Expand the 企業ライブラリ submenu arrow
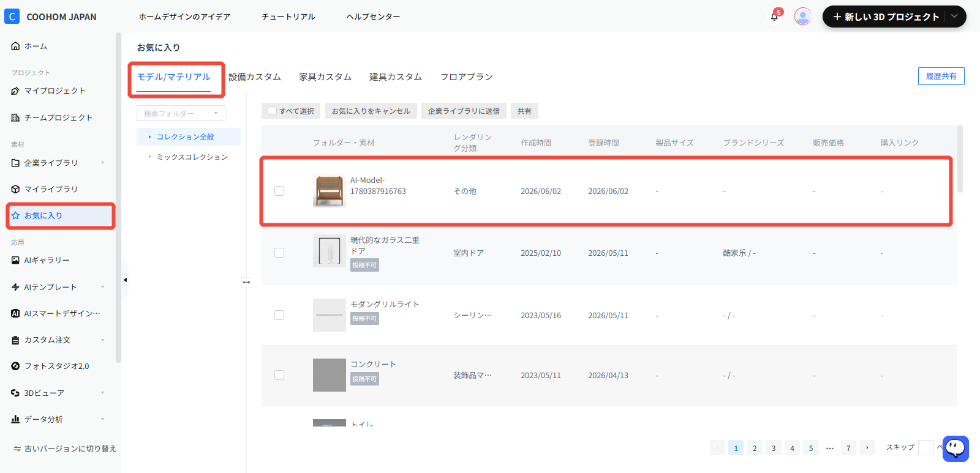Viewport: 980px width, 473px height. pos(102,163)
